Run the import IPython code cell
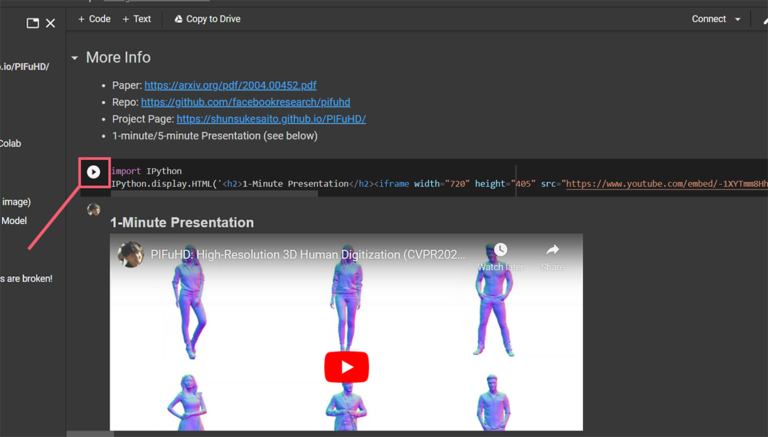768x437 pixels. pos(93,172)
